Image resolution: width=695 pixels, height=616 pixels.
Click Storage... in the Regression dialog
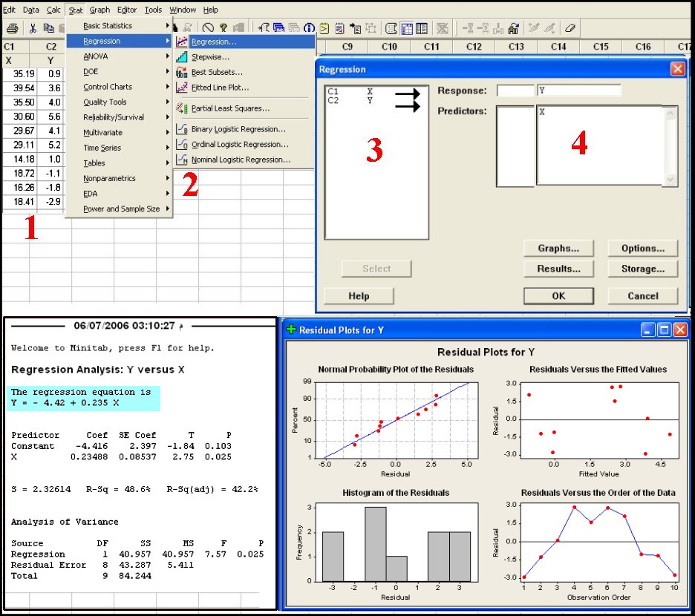[643, 269]
